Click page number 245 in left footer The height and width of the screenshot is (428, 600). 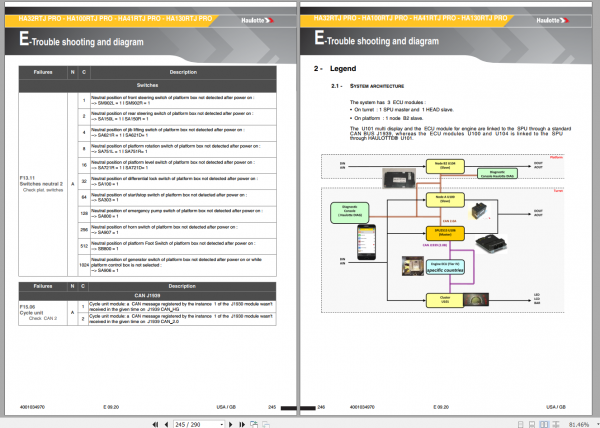click(x=272, y=407)
